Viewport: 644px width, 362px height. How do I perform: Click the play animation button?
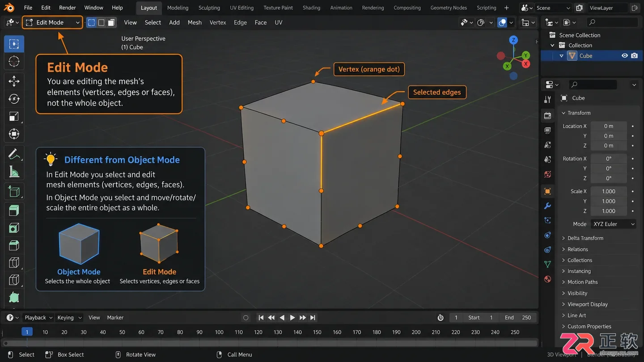pos(292,318)
